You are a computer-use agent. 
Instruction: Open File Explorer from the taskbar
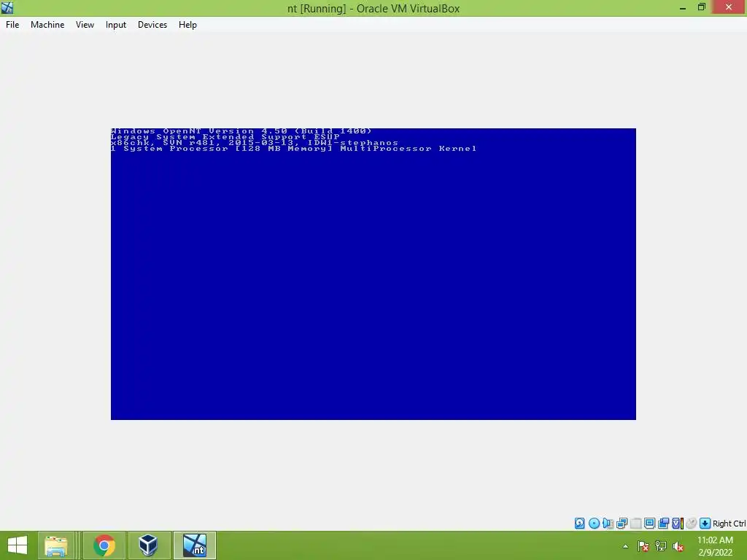[55, 545]
